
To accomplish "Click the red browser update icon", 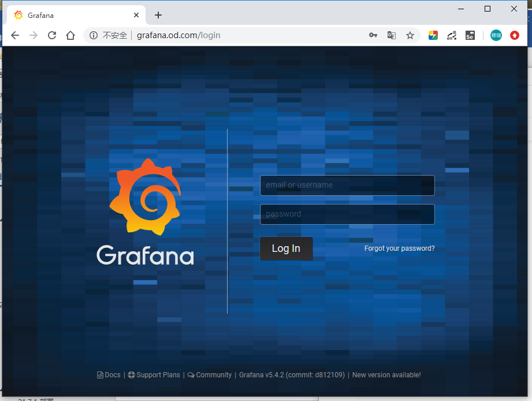I will (515, 35).
